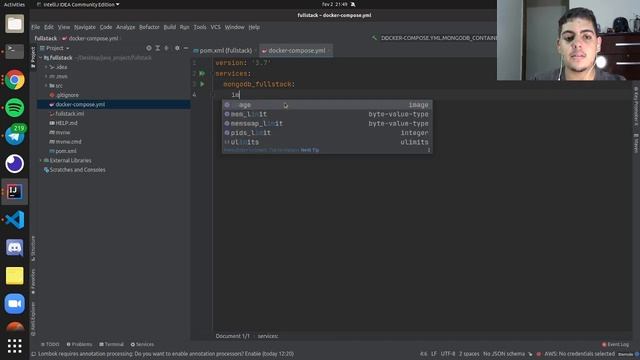
Task: Select IntelliJ IDEA icon in dock
Action: click(15, 192)
